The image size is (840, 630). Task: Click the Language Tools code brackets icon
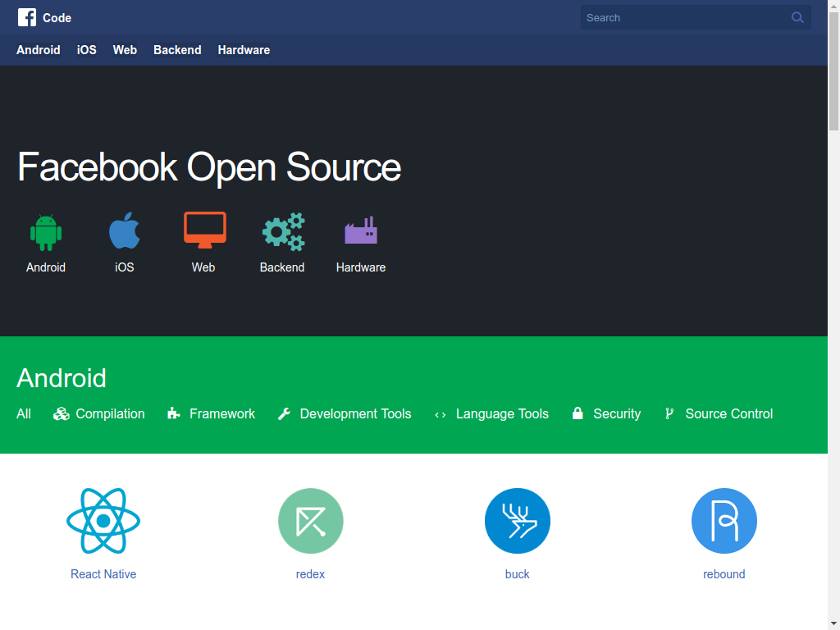(441, 414)
